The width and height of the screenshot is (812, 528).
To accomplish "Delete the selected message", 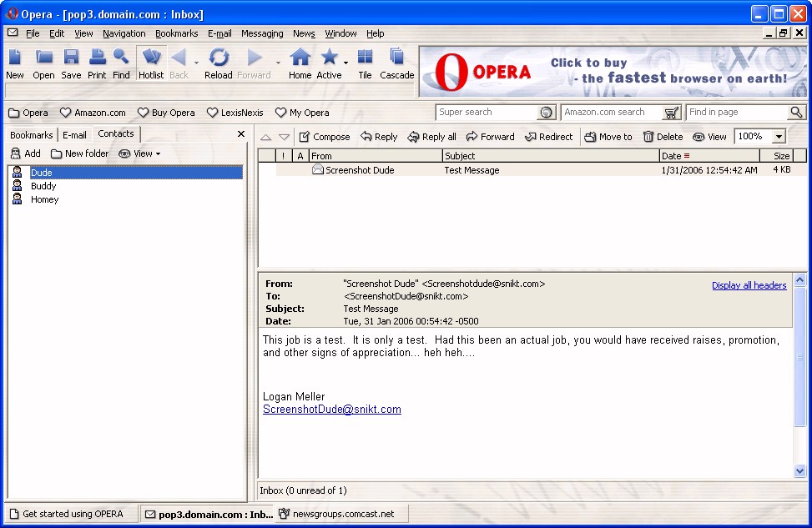I will [663, 137].
